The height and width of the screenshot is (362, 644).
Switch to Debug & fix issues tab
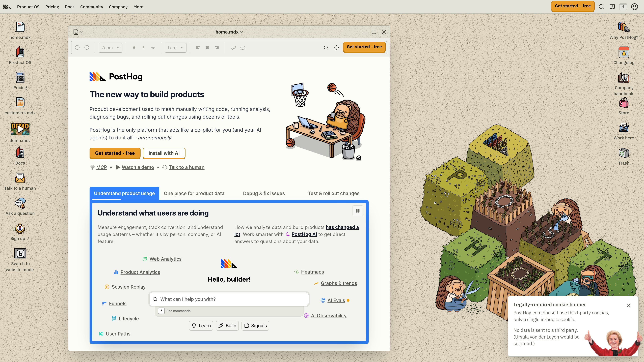click(264, 193)
